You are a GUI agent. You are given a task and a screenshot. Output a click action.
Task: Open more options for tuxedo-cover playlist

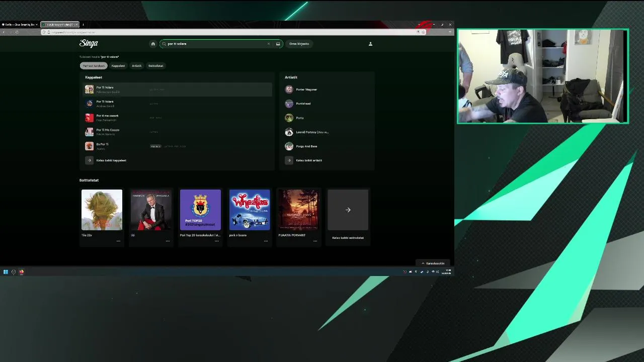pos(168,241)
